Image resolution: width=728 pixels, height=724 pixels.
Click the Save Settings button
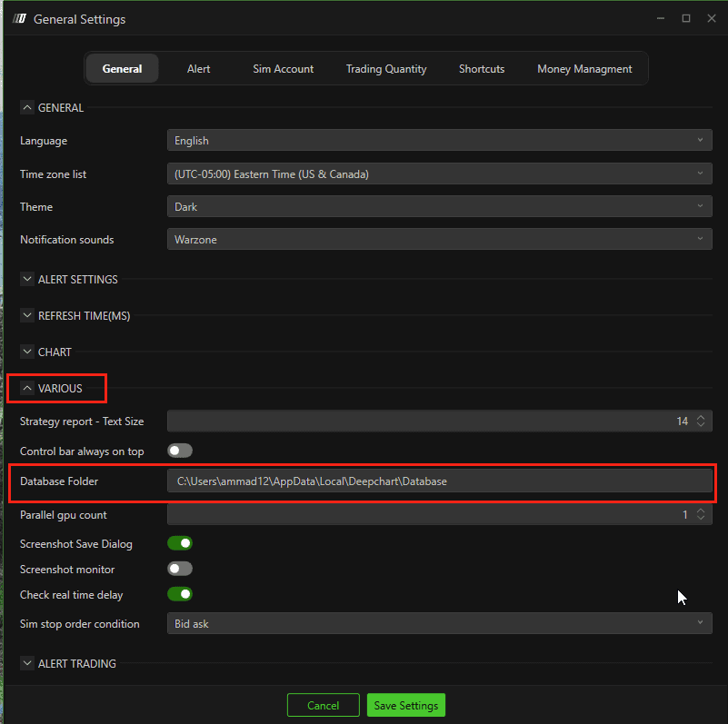[x=405, y=705]
